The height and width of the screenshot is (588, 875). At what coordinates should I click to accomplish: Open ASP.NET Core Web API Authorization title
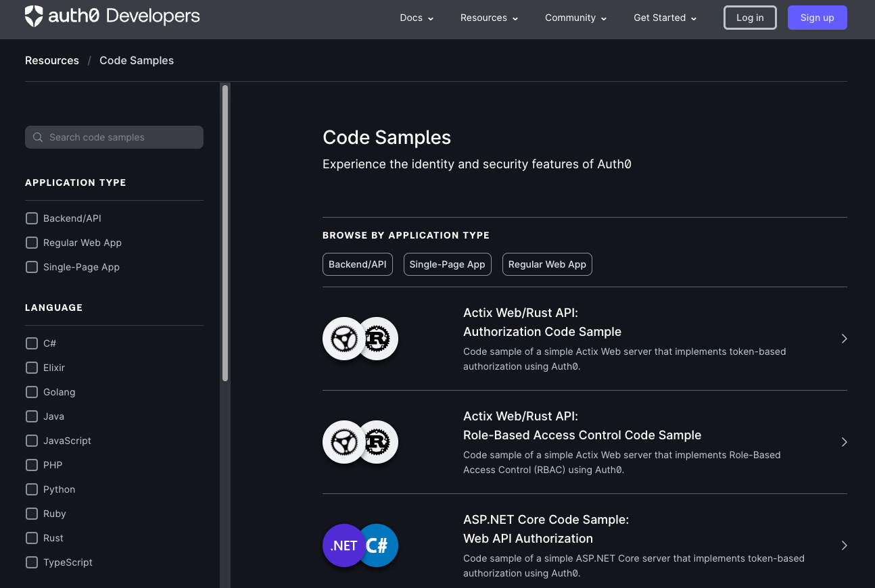(x=546, y=529)
